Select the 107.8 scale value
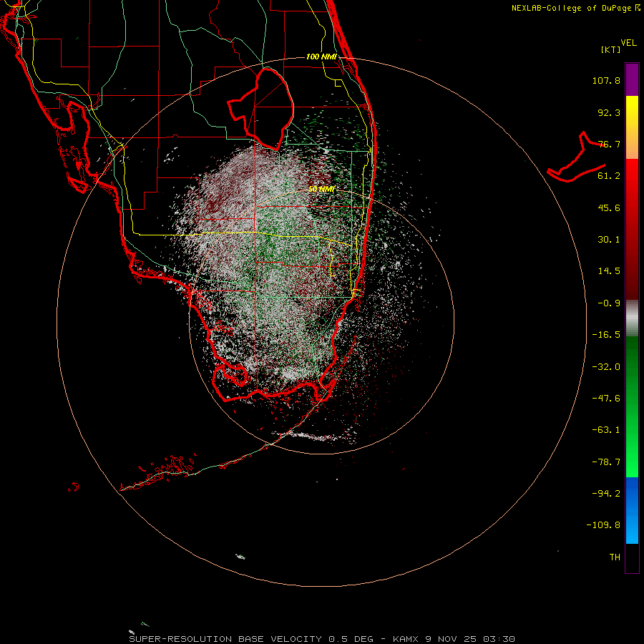 (606, 80)
